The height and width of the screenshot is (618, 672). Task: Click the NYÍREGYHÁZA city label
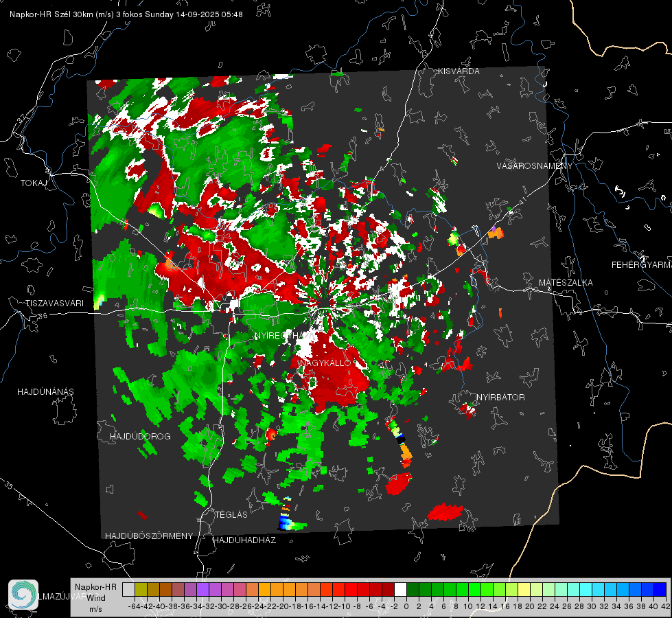point(284,335)
